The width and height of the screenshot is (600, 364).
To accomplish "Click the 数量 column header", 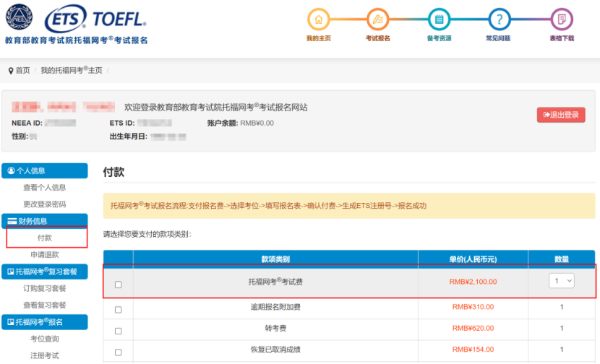I will (x=562, y=259).
